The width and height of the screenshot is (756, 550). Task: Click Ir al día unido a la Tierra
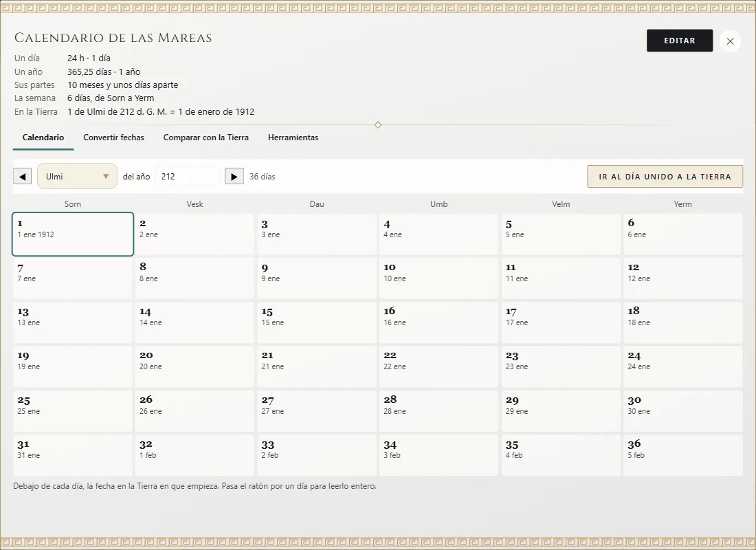pyautogui.click(x=665, y=177)
